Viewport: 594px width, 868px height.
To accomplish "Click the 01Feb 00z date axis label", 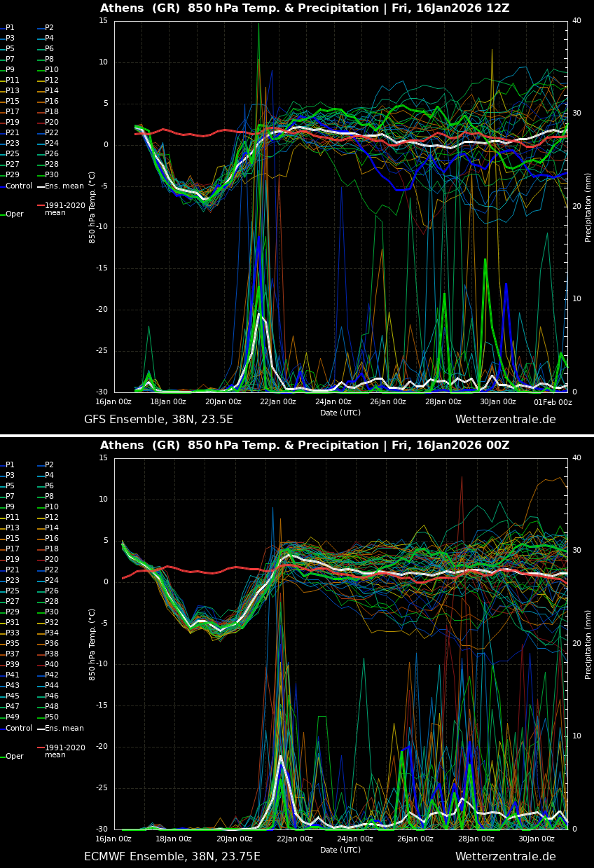I will (x=553, y=402).
